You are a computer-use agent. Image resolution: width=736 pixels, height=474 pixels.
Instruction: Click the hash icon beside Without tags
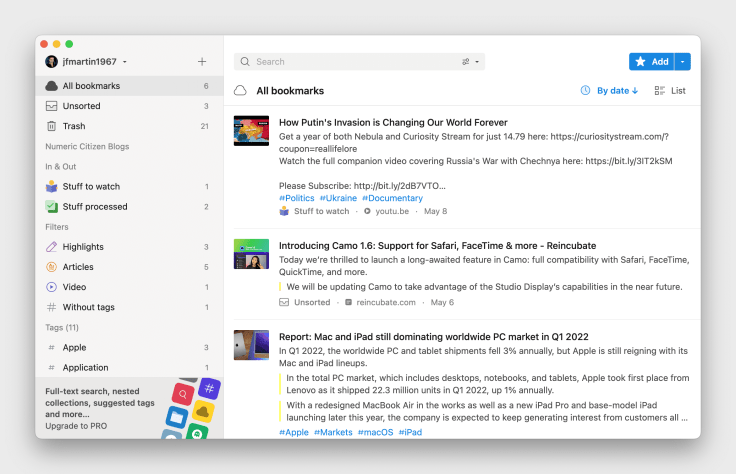tap(51, 307)
